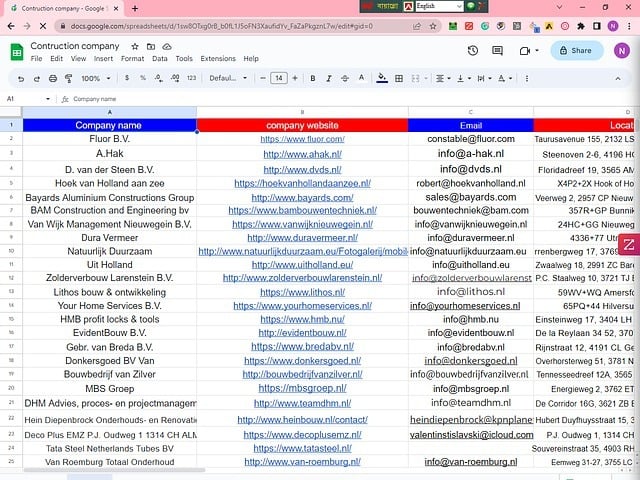Bookmark this page with the star icon
Screen dimensions: 640x480
tap(433, 26)
